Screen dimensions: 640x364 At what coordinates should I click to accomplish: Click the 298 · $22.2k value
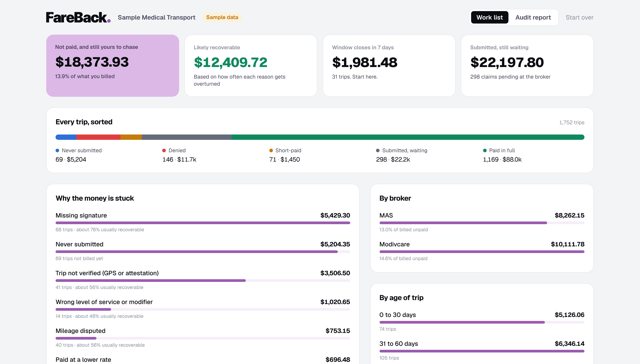pyautogui.click(x=393, y=160)
